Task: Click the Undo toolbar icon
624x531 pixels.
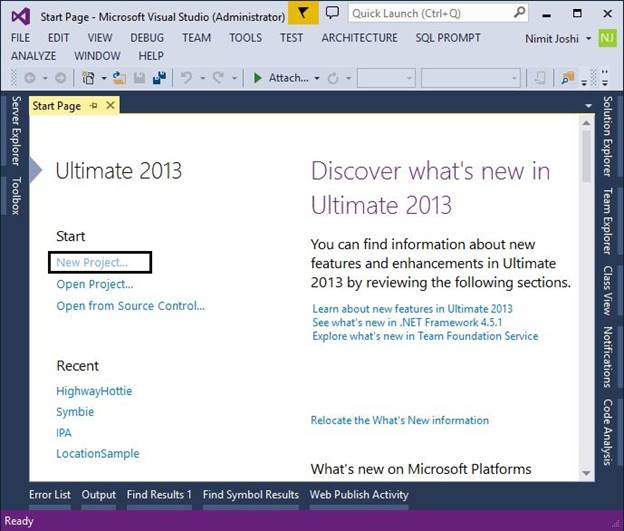Action: (186, 78)
